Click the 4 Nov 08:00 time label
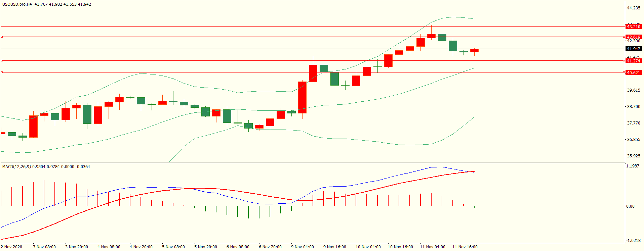The height and width of the screenshot is (251, 644). pos(109,247)
